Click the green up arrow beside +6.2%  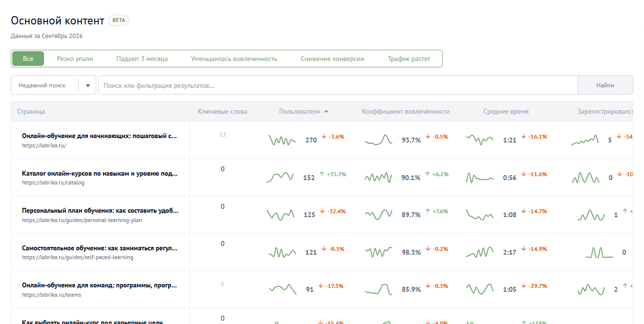tap(428, 174)
